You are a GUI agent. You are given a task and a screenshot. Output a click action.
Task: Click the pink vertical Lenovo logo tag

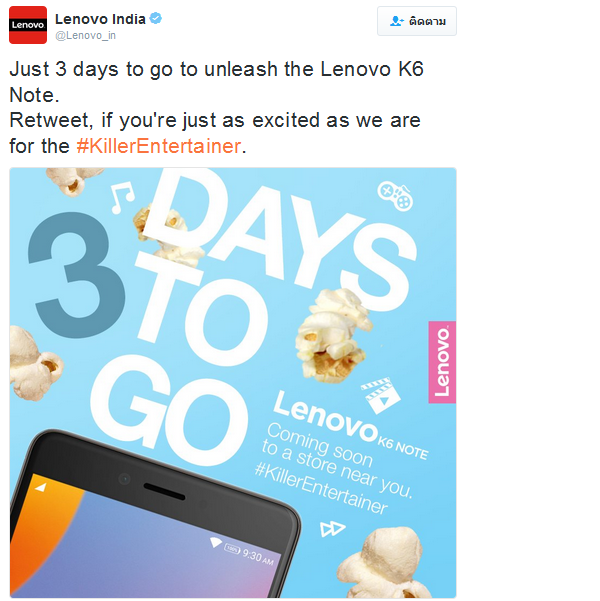tap(442, 362)
